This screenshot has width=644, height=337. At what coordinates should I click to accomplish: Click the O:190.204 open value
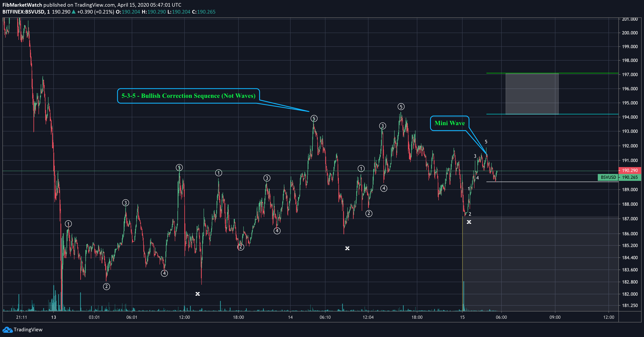pyautogui.click(x=128, y=12)
